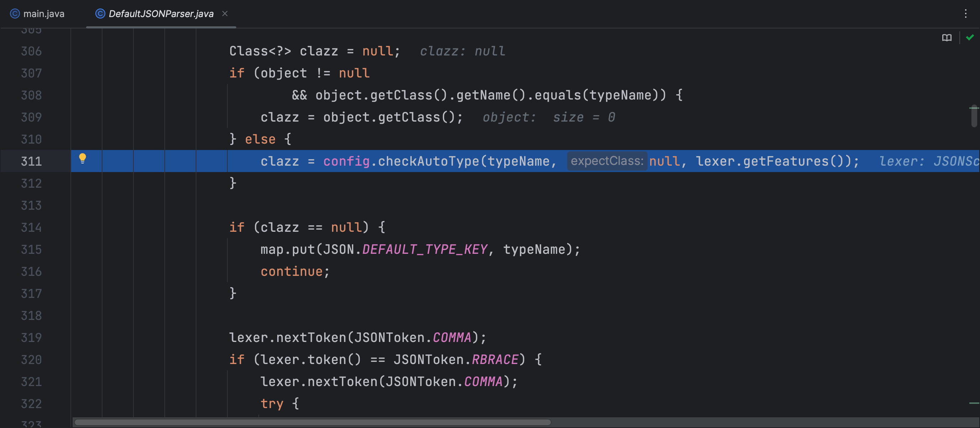Click the vertical scrollbar thumb

974,116
